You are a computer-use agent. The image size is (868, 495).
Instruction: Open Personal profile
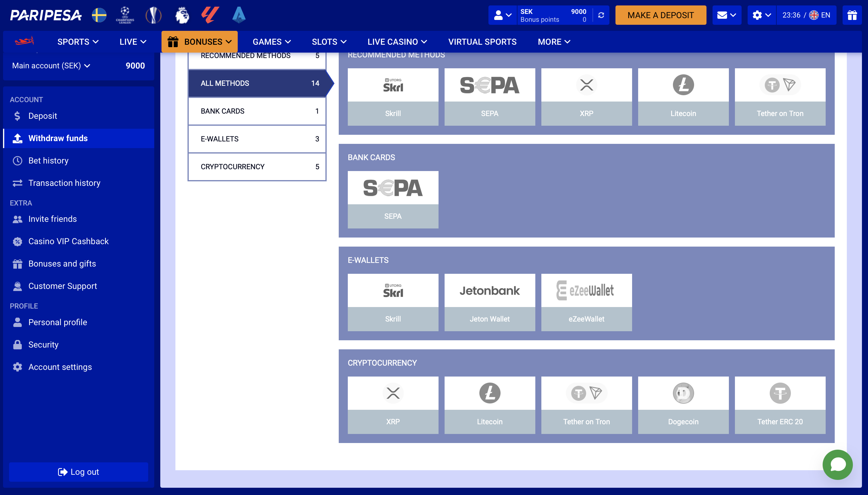point(79,323)
